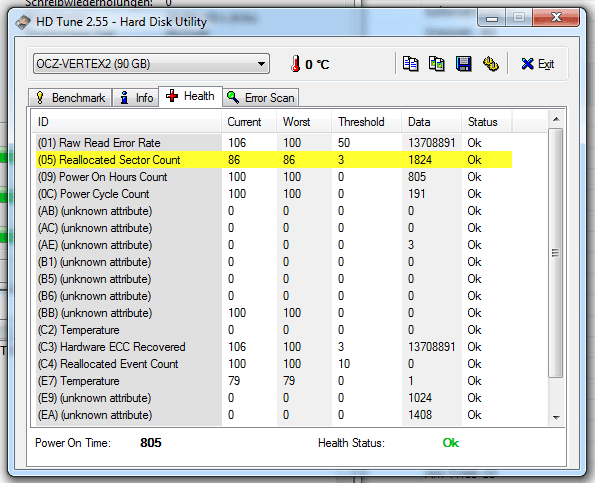Click the blue floppy disk save icon
Screen dimensions: 595x483
coord(463,64)
